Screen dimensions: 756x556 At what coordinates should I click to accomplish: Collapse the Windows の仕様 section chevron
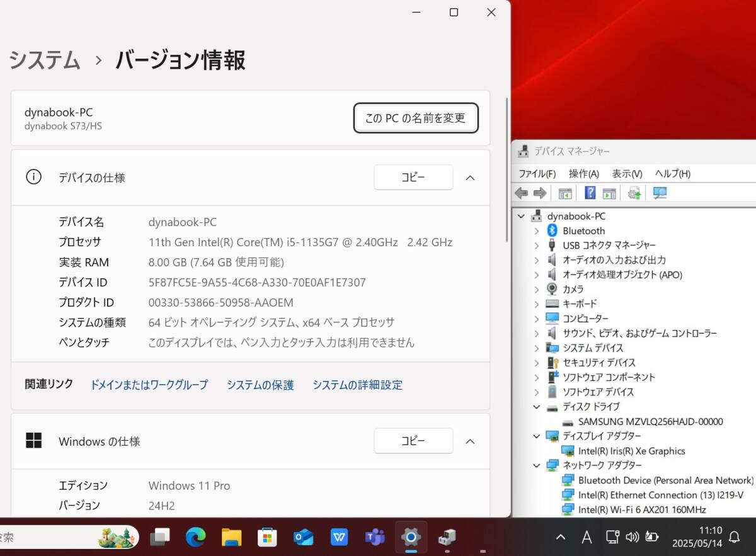tap(470, 441)
